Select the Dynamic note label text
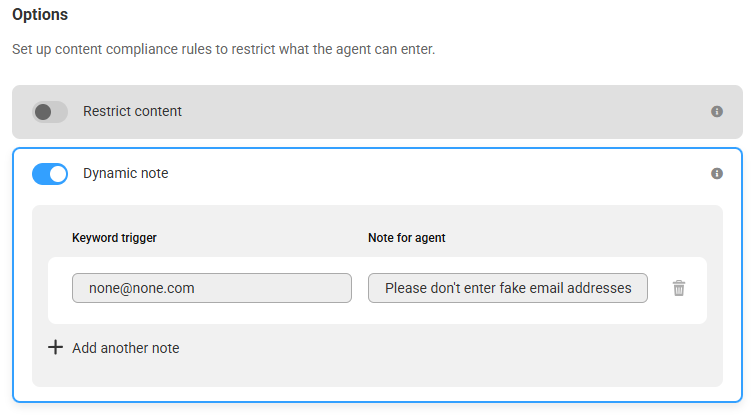Image resolution: width=754 pixels, height=418 pixels. click(x=126, y=173)
